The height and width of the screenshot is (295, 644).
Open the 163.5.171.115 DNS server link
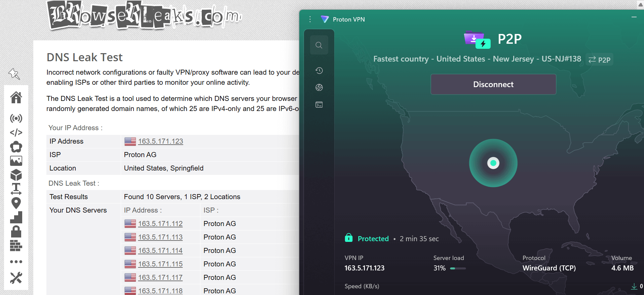160,264
